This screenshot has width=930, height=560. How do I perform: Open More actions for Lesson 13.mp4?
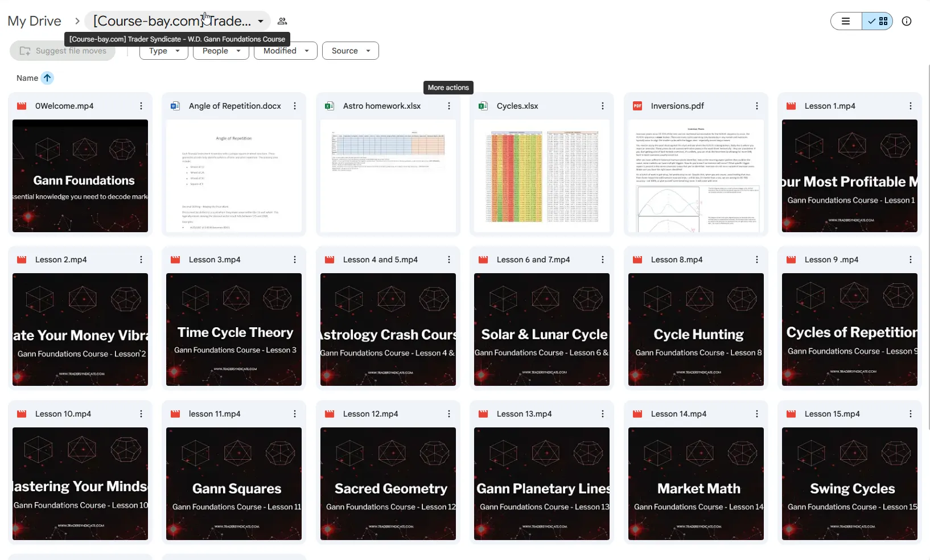point(603,414)
